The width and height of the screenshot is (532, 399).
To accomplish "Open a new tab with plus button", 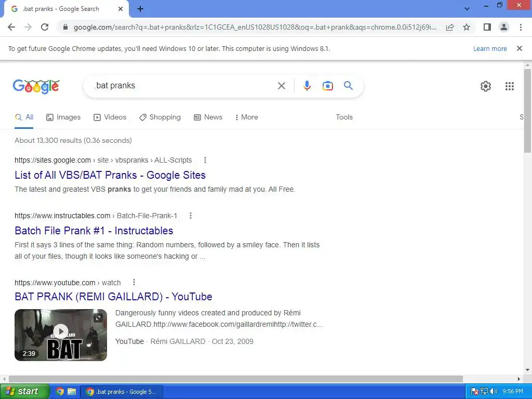I will 140,9.
